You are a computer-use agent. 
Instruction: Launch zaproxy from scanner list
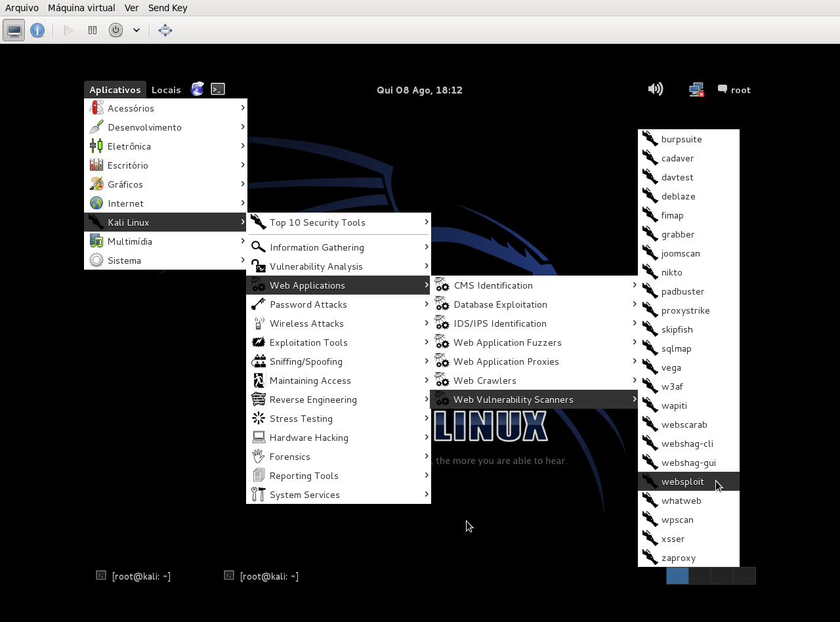[688, 558]
